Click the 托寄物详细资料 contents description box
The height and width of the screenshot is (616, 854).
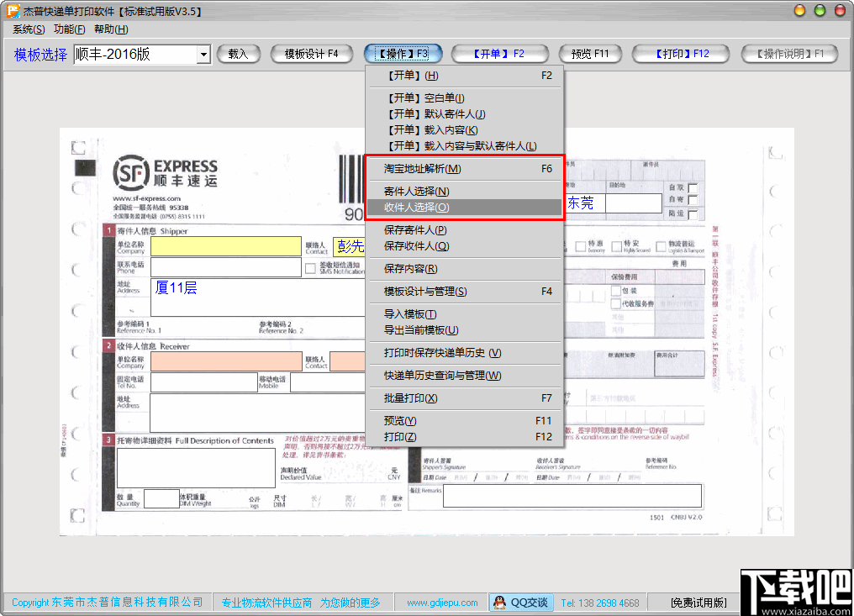click(x=196, y=468)
